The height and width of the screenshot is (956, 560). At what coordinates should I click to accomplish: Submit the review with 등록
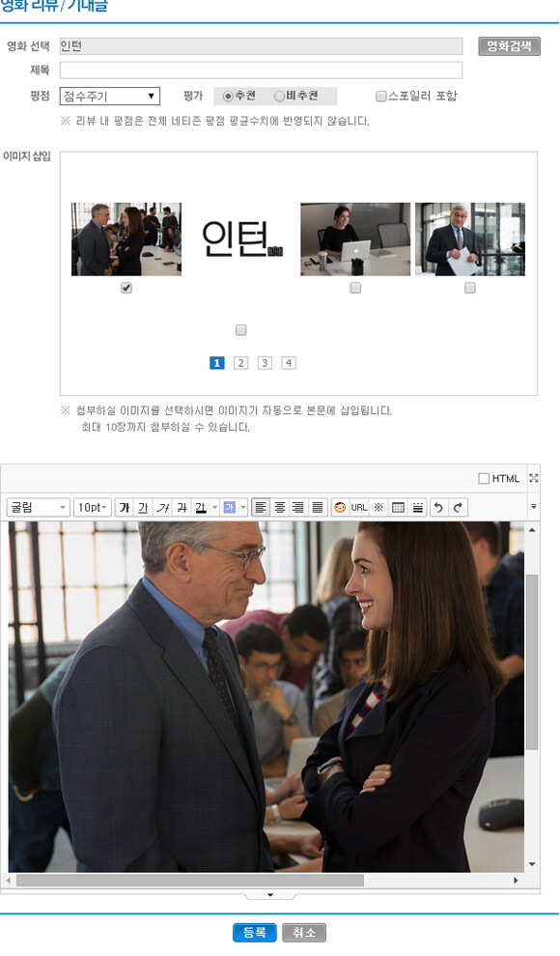[x=255, y=933]
